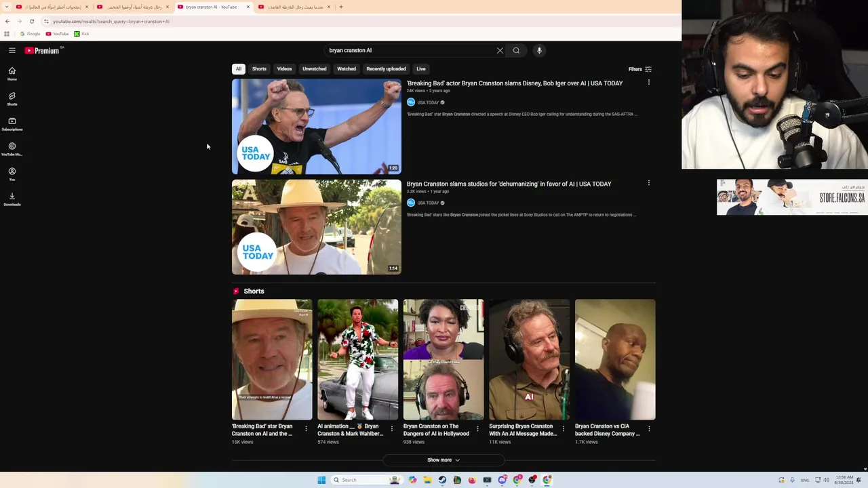Play the Cranston slams Disney video thumbnail

point(317,127)
